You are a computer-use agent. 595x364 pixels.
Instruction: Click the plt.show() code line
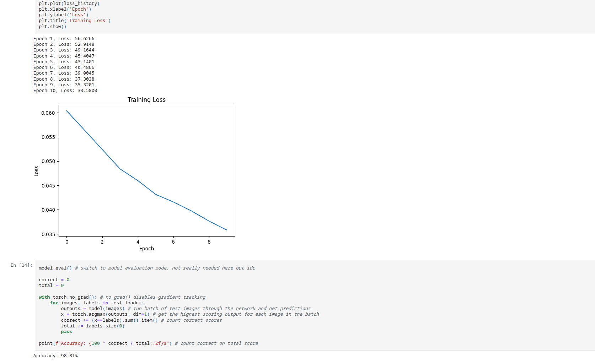53,27
